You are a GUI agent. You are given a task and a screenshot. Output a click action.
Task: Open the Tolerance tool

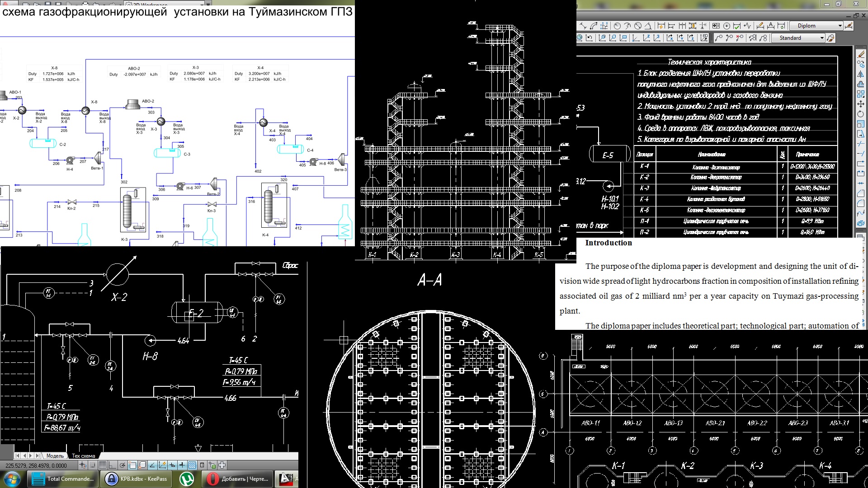(716, 26)
